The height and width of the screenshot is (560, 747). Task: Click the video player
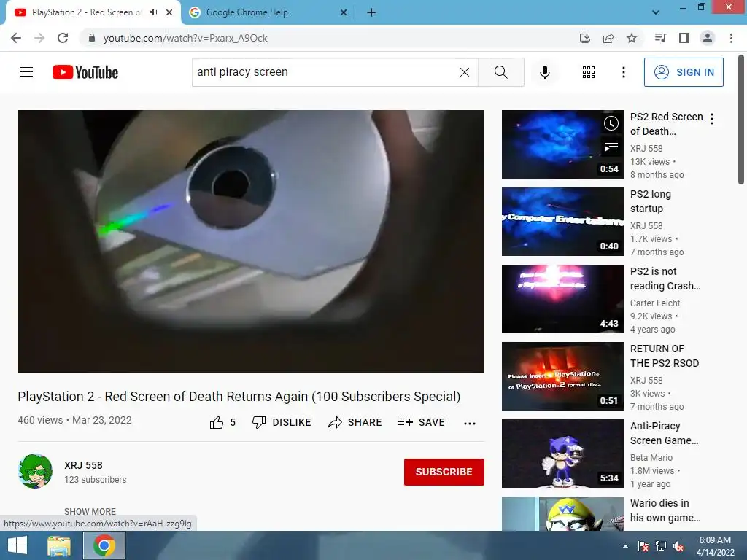click(251, 241)
